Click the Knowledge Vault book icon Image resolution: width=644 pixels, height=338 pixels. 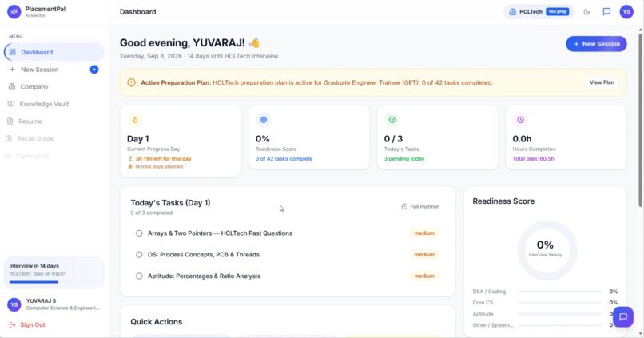coord(11,104)
